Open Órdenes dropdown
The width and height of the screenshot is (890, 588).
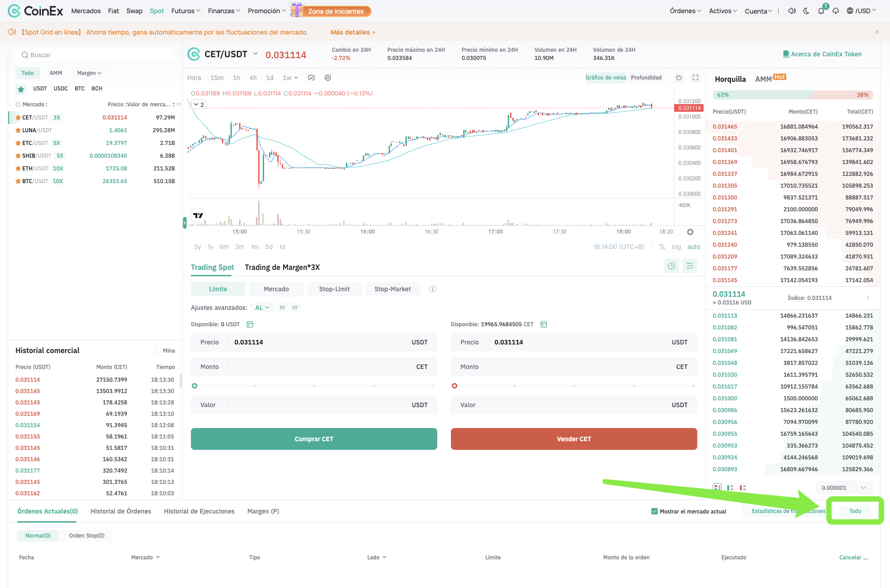pos(685,11)
